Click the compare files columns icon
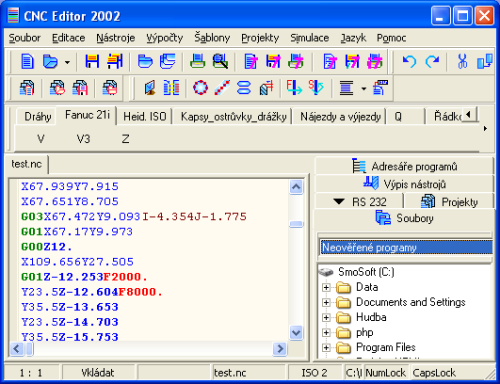Viewport: 500px width, 384px height. pyautogui.click(x=171, y=88)
